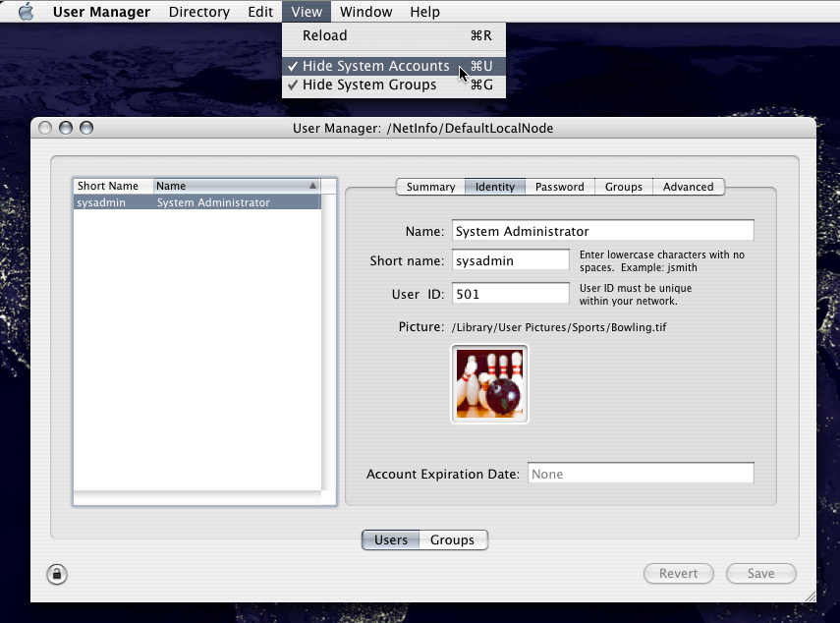Click the window resize grip icon
840x623 pixels.
tap(810, 596)
